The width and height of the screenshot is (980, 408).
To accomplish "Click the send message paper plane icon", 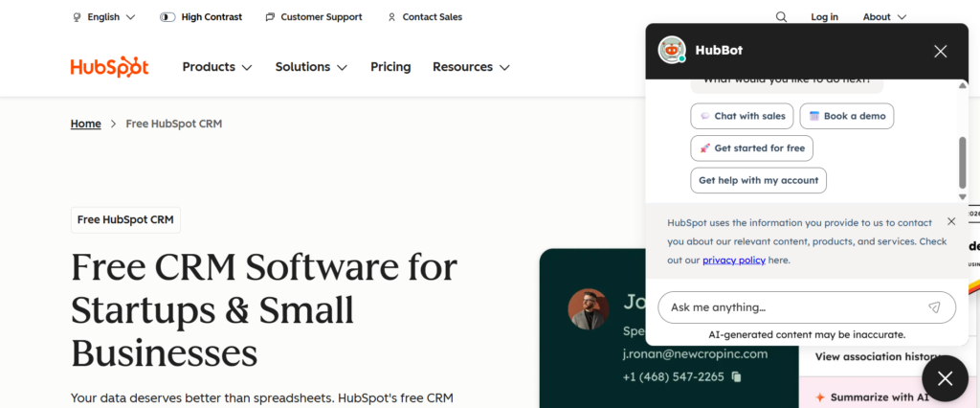I will click(934, 307).
